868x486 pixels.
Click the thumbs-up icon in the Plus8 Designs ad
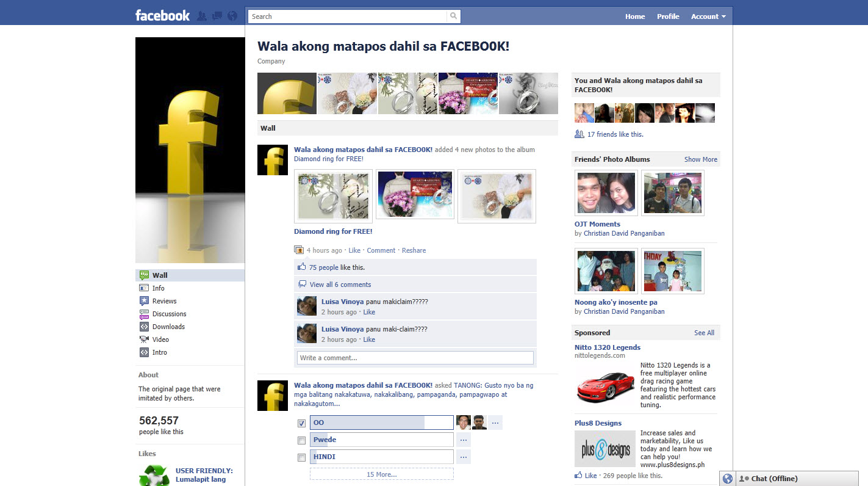click(x=578, y=475)
